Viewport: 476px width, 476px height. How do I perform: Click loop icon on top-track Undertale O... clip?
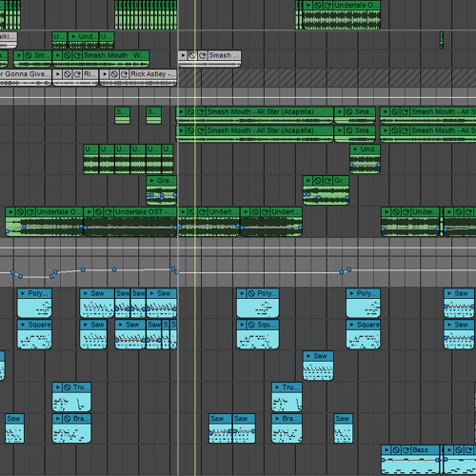click(x=327, y=6)
